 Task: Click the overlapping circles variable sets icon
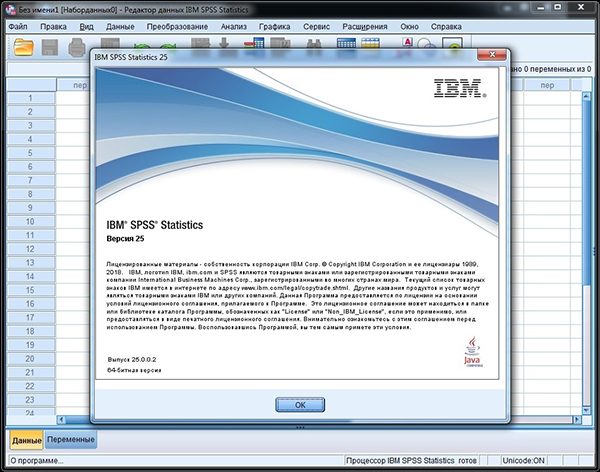pos(426,43)
